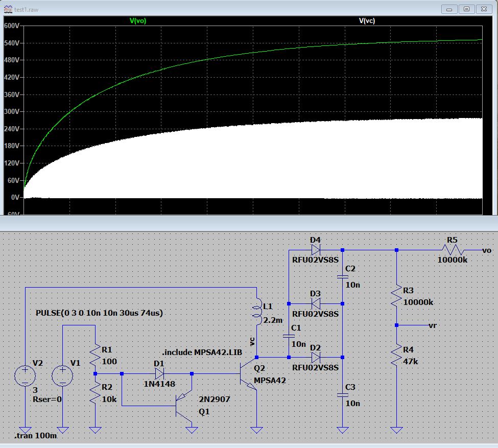Click the 2N2907 model name
The height and width of the screenshot is (448, 498).
[215, 399]
